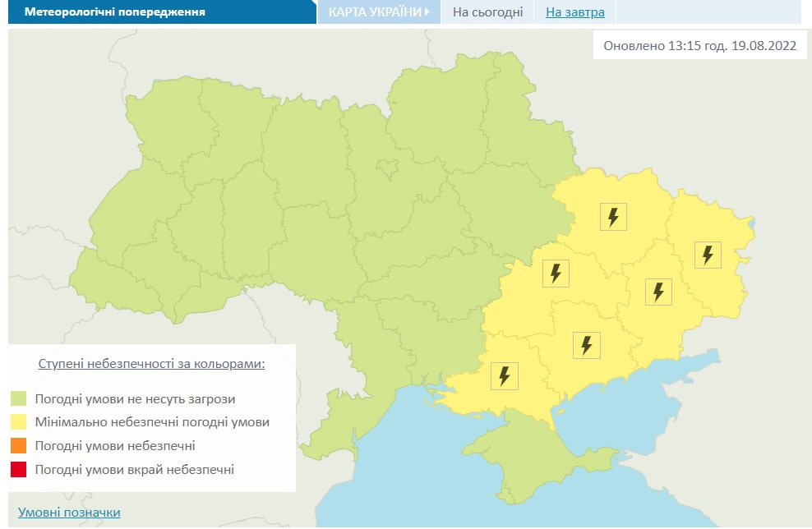
Task: Click the southernmost thunderstorm icon on the map
Action: point(505,375)
